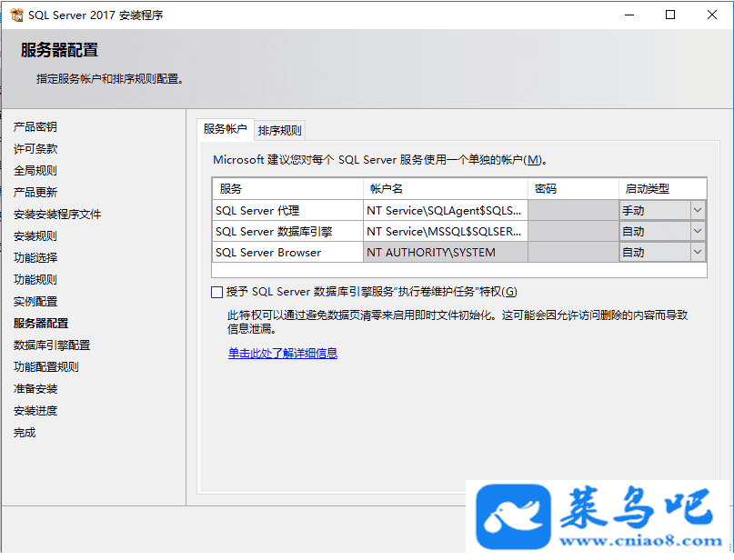Go to 安装安装程序文件 step in sidebar
The height and width of the screenshot is (560, 734).
point(57,215)
